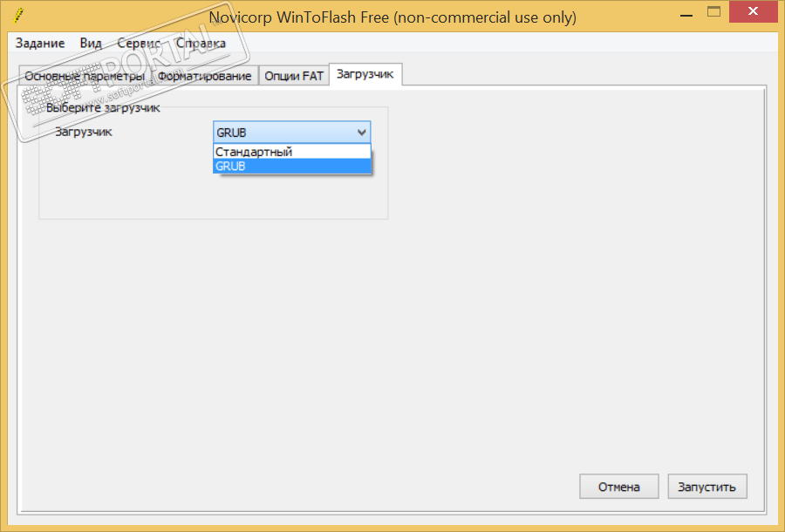The height and width of the screenshot is (532, 785).
Task: Click the GRUB bootloader combo box field
Action: click(x=292, y=133)
